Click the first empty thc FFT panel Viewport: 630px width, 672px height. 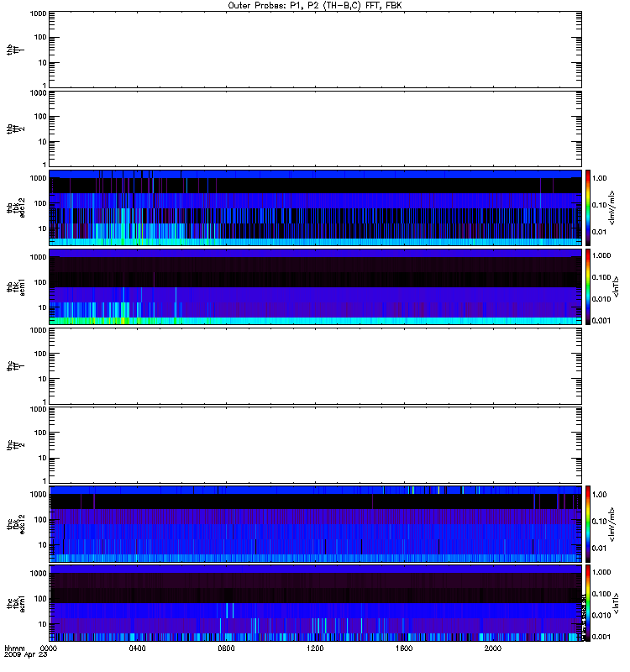[315, 366]
